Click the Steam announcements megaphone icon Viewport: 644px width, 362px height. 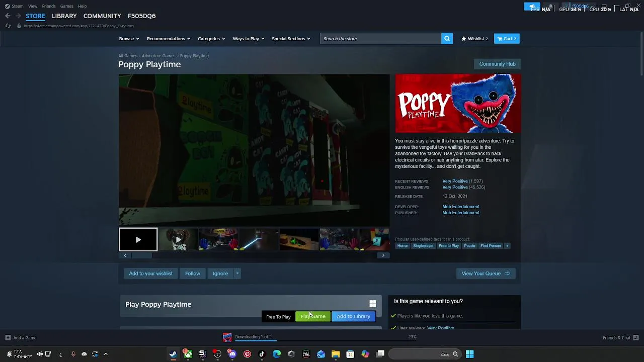pyautogui.click(x=531, y=7)
